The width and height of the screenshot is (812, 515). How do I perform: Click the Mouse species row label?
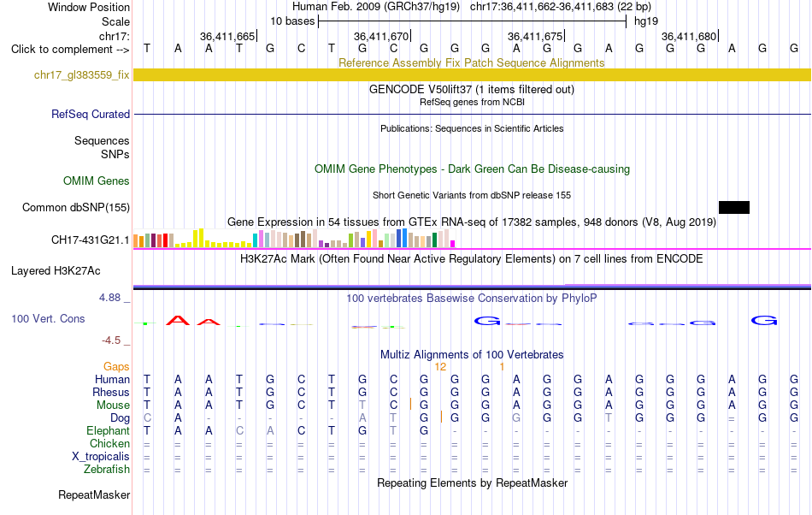[113, 405]
